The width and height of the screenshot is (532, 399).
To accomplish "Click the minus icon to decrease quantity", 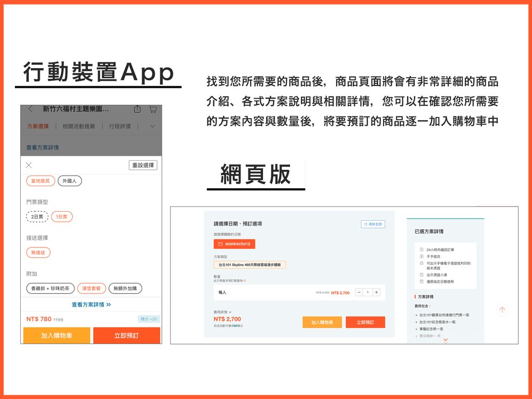I will click(358, 293).
